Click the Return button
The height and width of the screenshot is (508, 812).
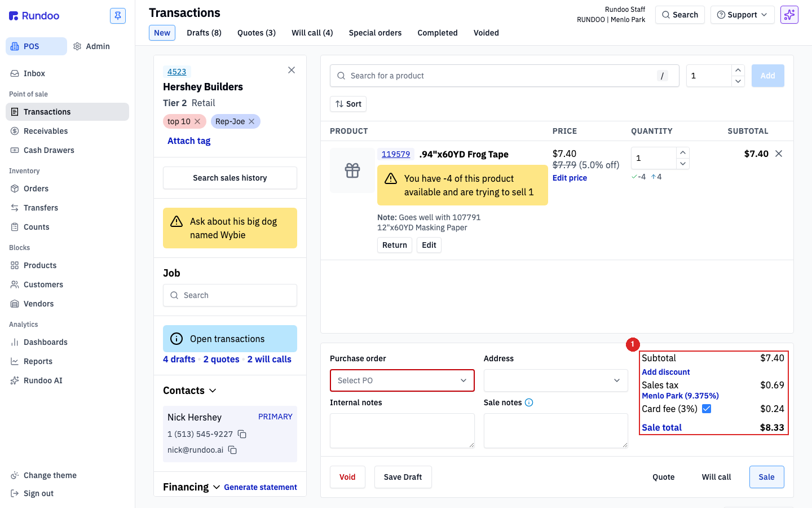395,245
